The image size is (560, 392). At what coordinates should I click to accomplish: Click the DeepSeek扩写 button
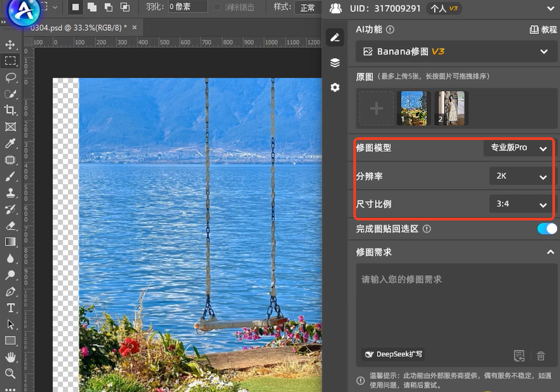coord(393,354)
